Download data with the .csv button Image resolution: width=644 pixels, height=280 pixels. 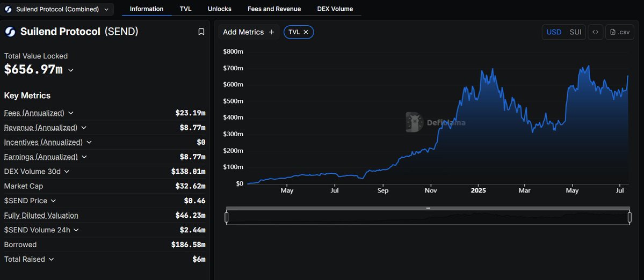[x=620, y=32]
